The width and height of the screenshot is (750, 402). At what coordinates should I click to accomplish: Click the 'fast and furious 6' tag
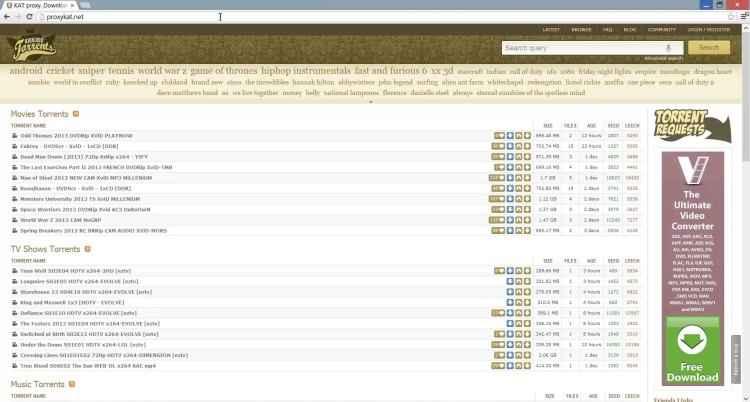click(391, 71)
